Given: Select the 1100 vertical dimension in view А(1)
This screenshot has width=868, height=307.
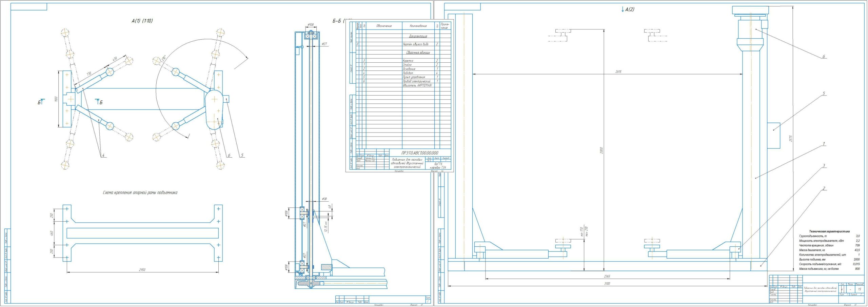Looking at the screenshot, I should click(56, 99).
